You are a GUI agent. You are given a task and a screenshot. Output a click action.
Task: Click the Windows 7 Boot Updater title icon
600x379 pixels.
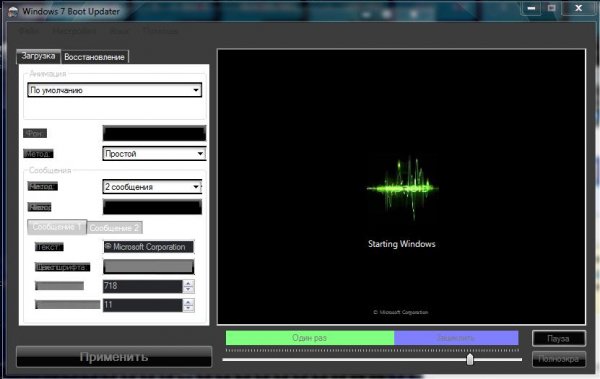(x=13, y=11)
